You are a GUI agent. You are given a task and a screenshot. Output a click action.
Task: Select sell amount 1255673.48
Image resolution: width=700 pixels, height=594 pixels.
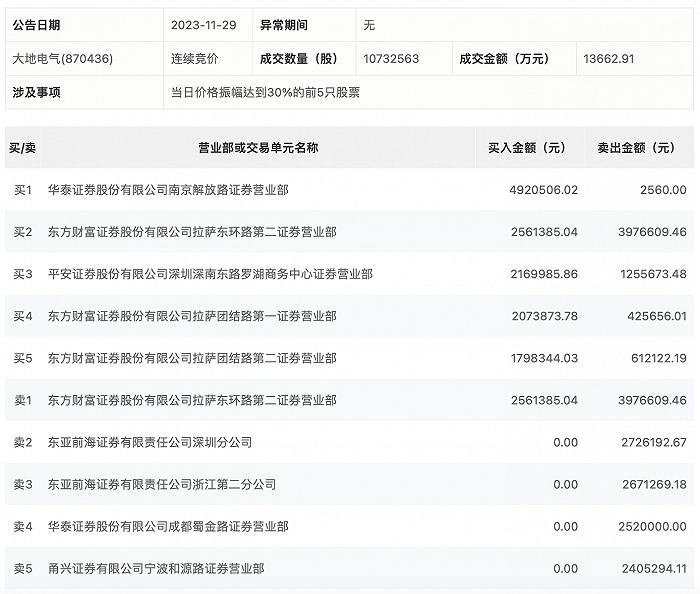coord(654,274)
